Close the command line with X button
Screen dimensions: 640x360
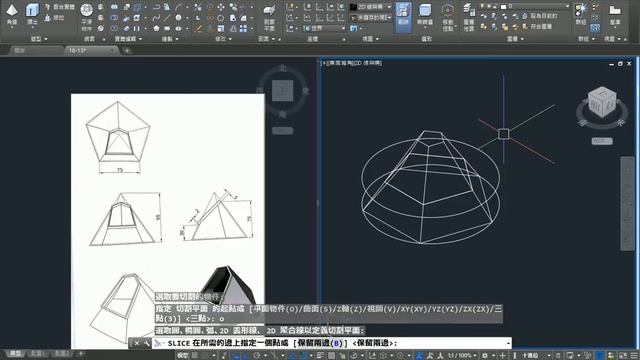click(x=136, y=343)
